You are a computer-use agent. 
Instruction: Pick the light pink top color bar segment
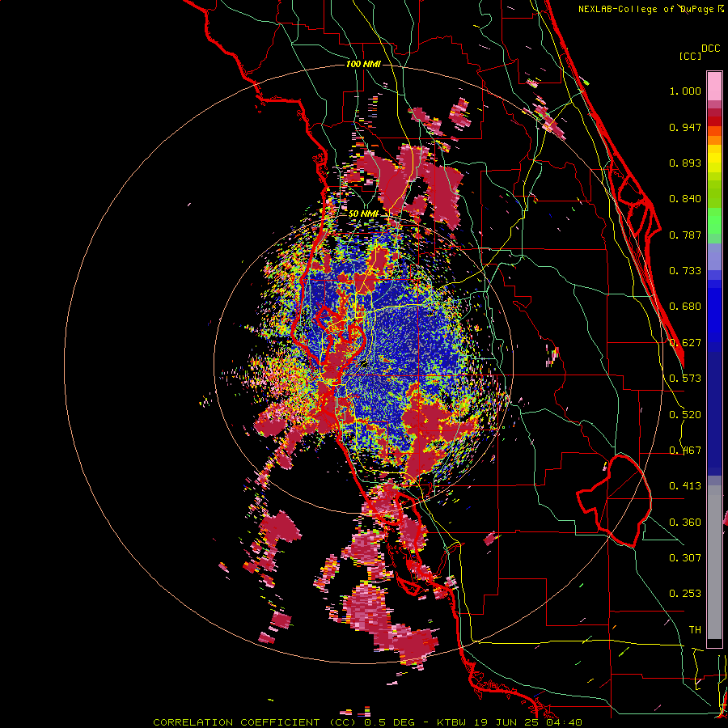click(714, 86)
